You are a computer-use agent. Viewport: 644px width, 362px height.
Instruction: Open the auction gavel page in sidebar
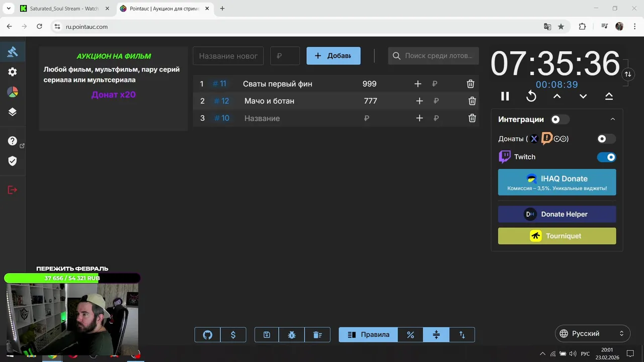13,51
